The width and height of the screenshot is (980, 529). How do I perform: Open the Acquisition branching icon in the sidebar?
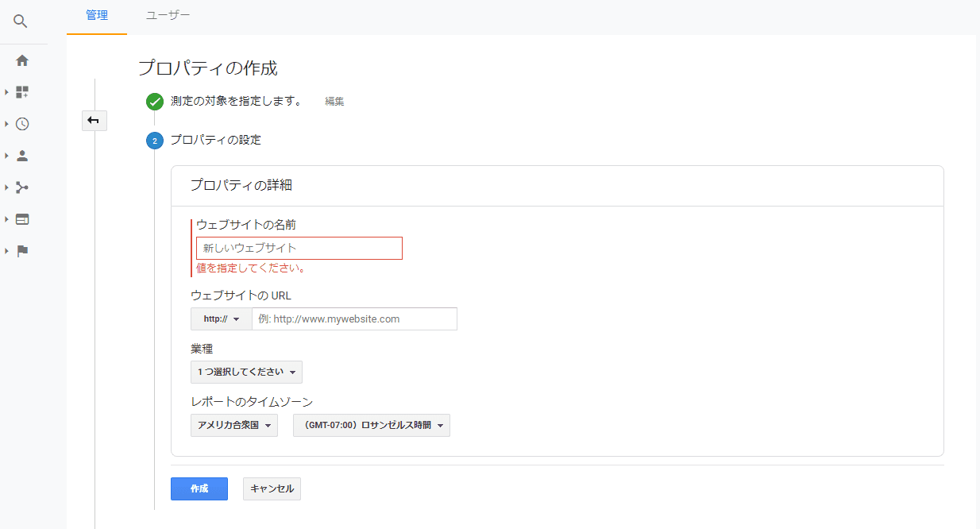click(x=22, y=187)
